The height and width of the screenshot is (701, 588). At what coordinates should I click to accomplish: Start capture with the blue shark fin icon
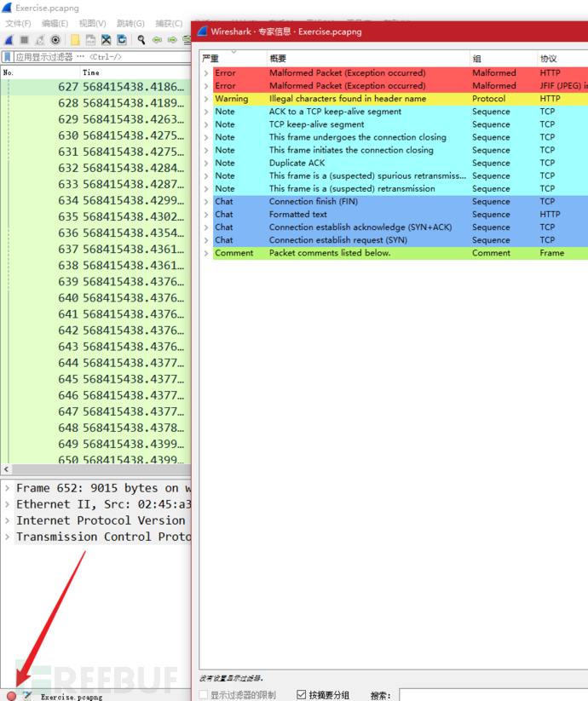(x=9, y=40)
